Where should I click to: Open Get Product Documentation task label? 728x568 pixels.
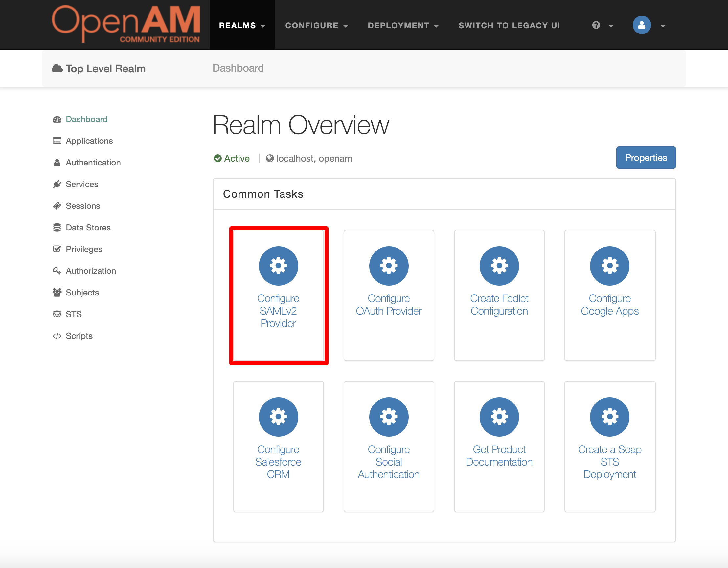click(499, 455)
